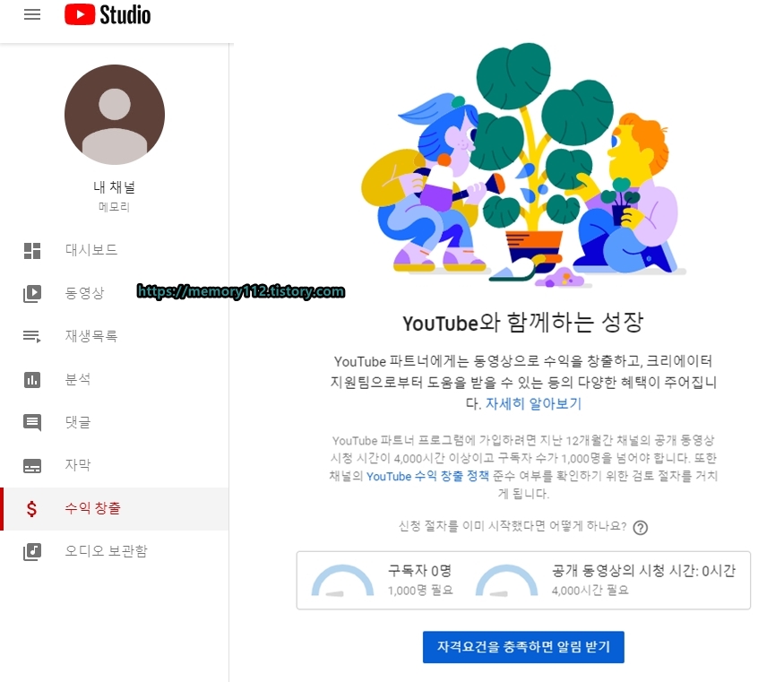Click the 4,000시간 필요 text
The image size is (784, 682).
point(590,591)
